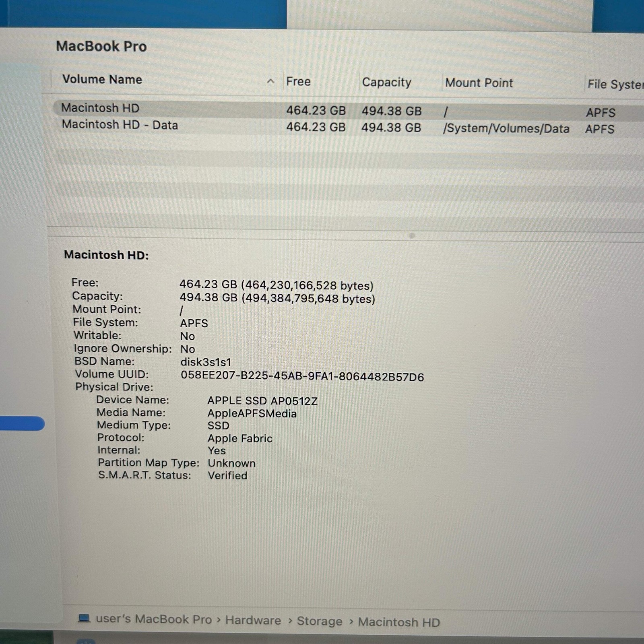The height and width of the screenshot is (644, 644).
Task: Click the Internal value Yes
Action: (x=217, y=450)
